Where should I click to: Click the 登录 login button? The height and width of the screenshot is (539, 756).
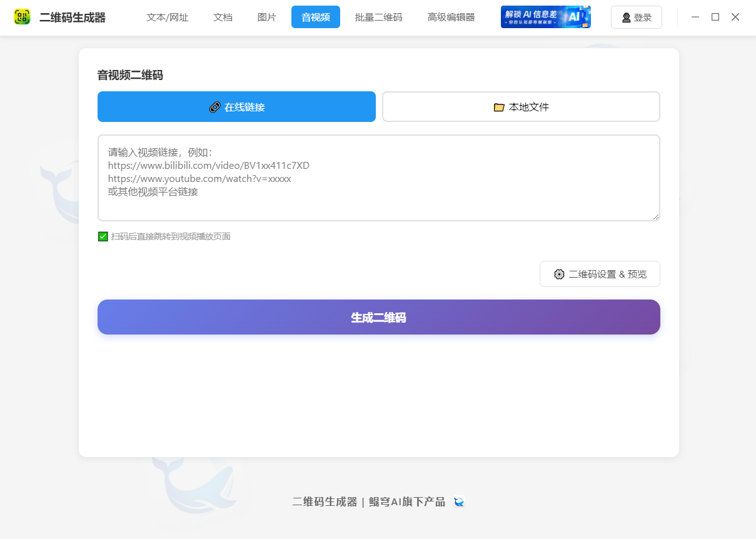[636, 17]
